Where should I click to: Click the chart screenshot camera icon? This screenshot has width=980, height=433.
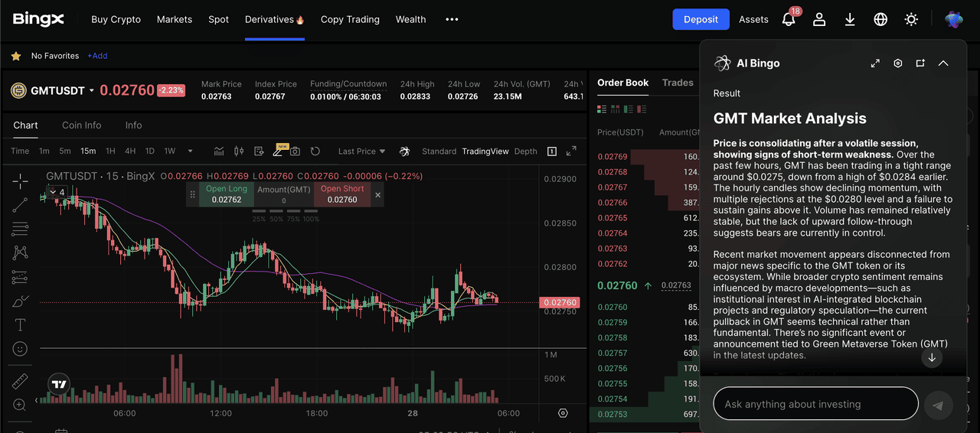coord(295,151)
